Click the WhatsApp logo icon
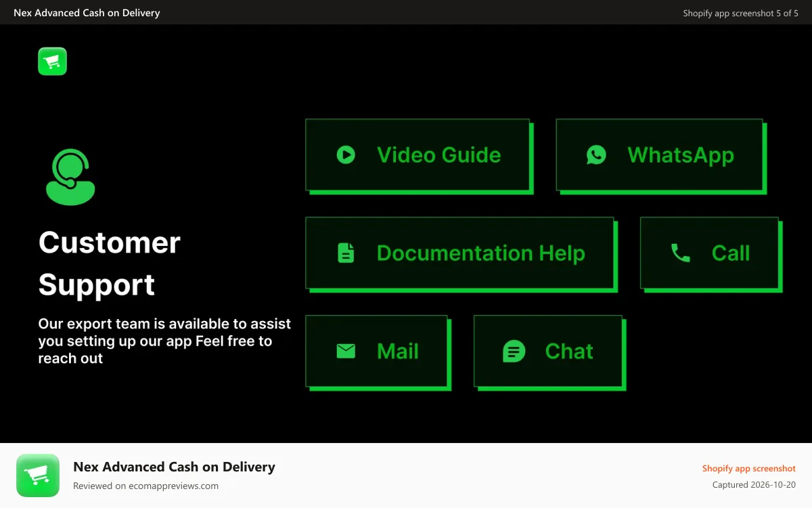 [x=596, y=155]
